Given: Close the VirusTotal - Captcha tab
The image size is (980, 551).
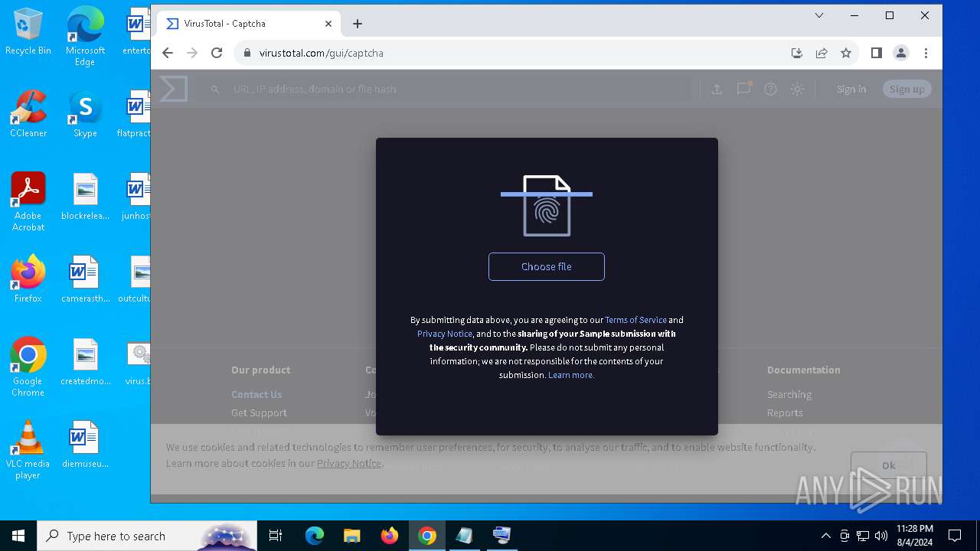Looking at the screenshot, I should point(328,24).
